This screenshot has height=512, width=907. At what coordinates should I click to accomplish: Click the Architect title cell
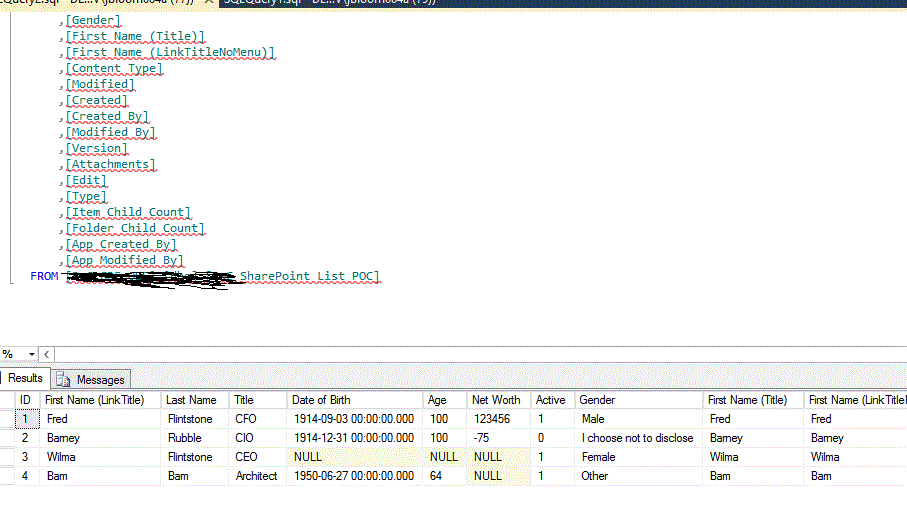point(258,476)
